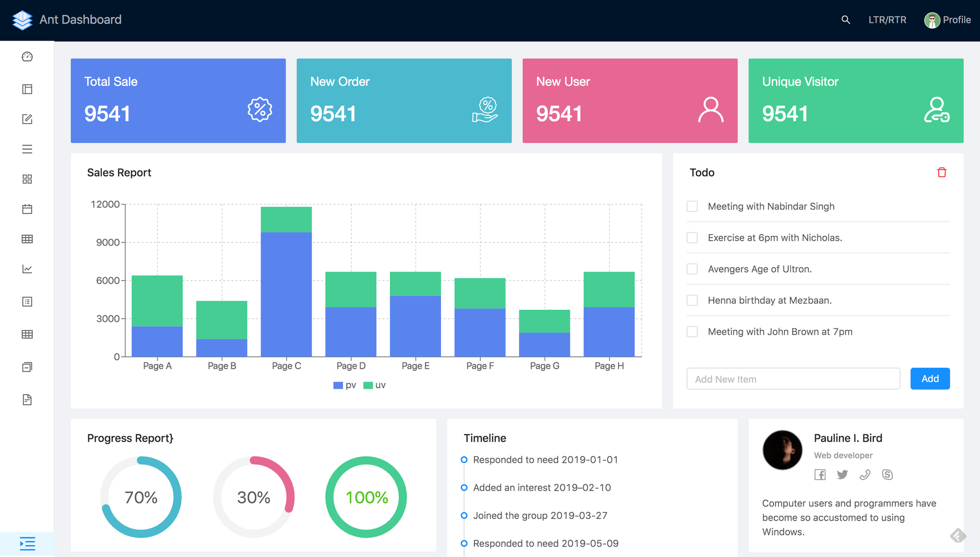Click the dashboard overview icon in sidebar
The height and width of the screenshot is (557, 980).
27,56
